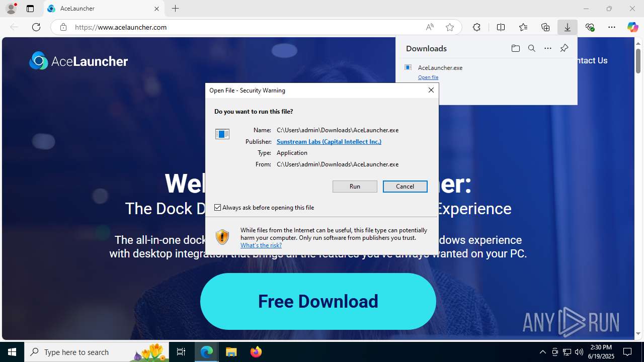
Task: Show hidden system tray icons
Action: (542, 352)
